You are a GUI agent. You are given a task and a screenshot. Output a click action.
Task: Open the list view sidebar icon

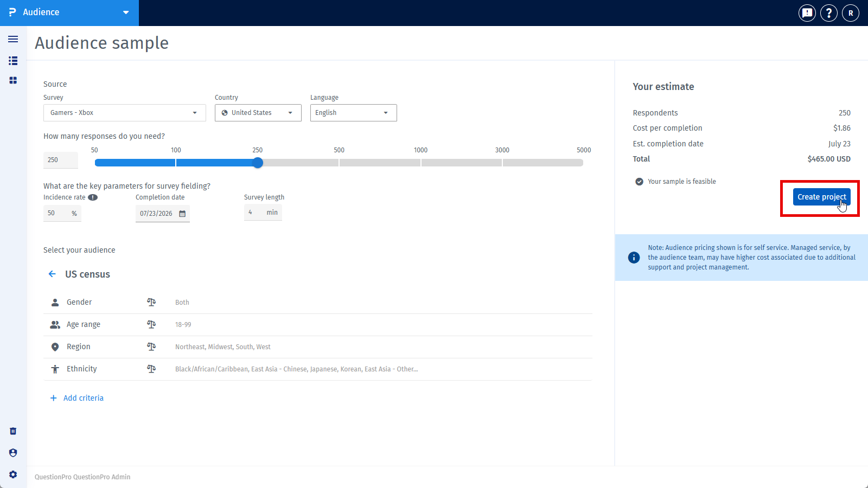click(x=13, y=61)
